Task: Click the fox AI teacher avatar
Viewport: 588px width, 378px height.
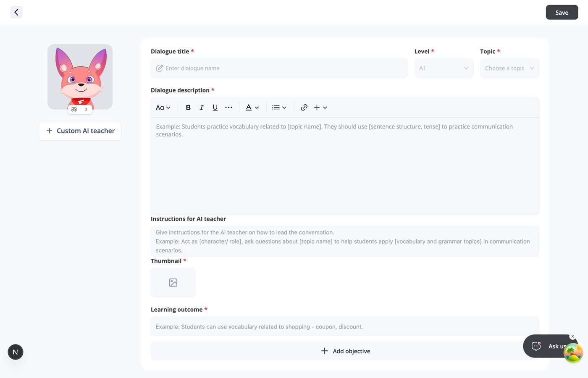Action: [x=80, y=77]
